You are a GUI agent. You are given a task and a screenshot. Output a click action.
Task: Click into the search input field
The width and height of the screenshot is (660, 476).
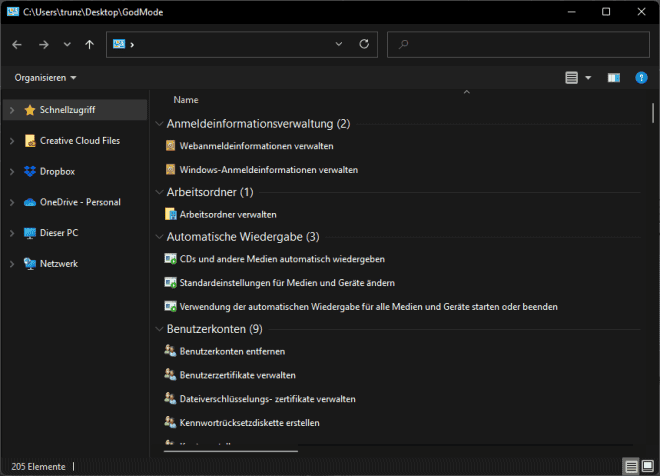pos(520,45)
